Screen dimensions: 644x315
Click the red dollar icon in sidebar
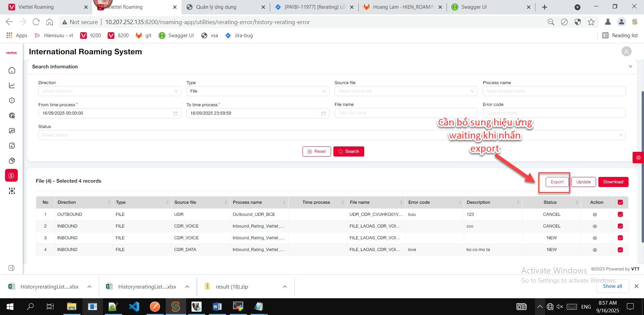click(x=11, y=176)
